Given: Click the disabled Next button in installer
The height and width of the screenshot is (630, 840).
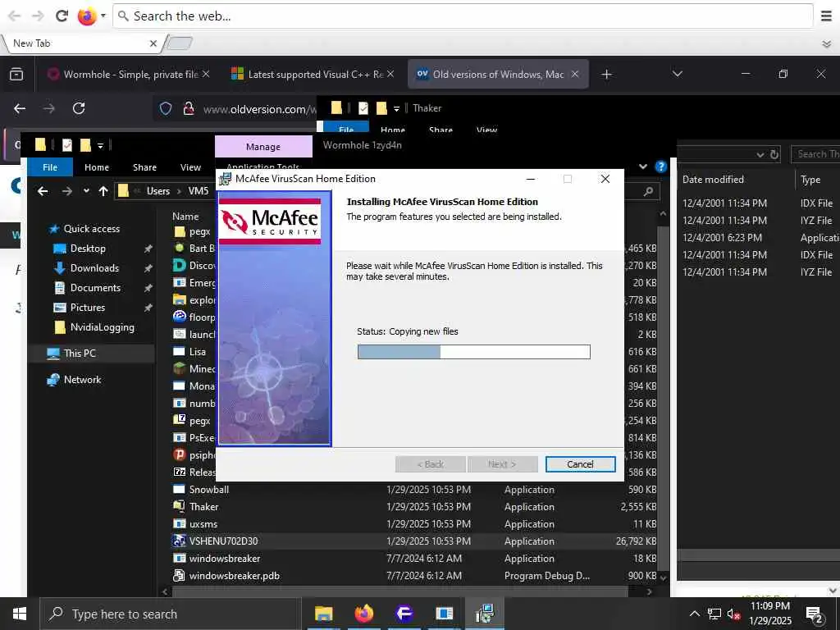Looking at the screenshot, I should (502, 464).
